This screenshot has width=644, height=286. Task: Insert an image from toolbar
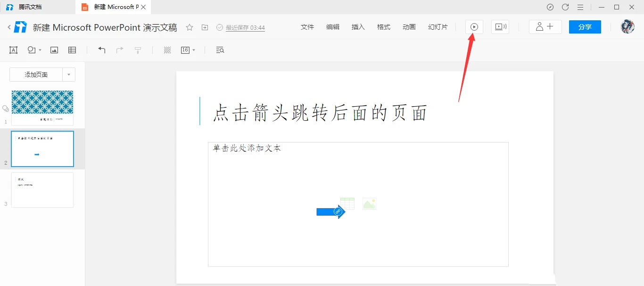tap(54, 50)
